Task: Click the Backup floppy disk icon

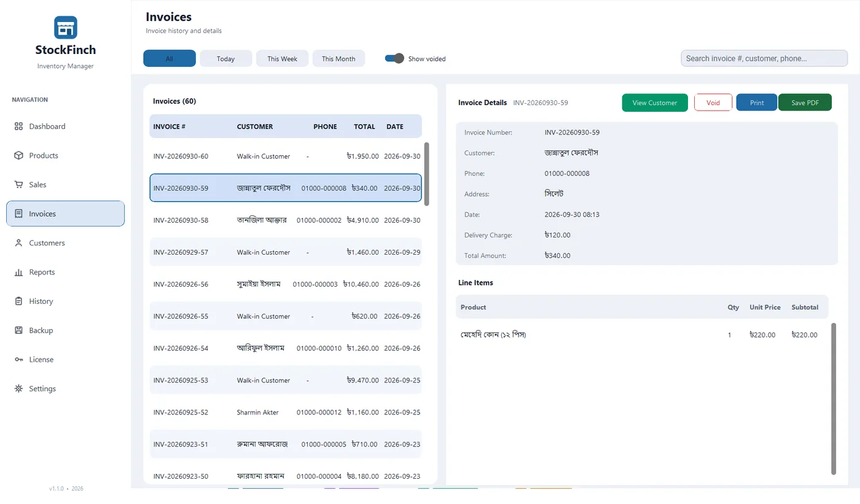Action: pyautogui.click(x=18, y=330)
